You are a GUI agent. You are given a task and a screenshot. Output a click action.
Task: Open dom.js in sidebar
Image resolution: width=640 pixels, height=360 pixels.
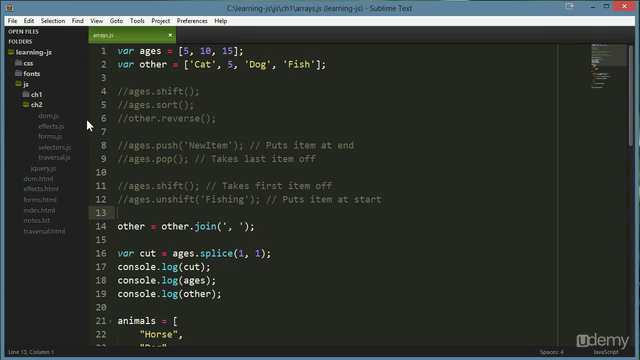tap(48, 116)
